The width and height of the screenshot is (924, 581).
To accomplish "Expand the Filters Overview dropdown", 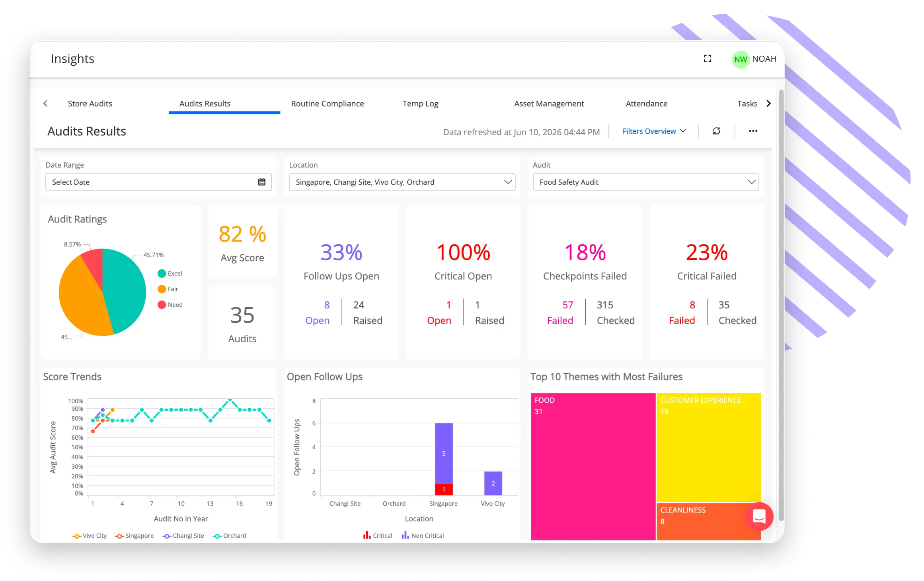I will (x=654, y=131).
